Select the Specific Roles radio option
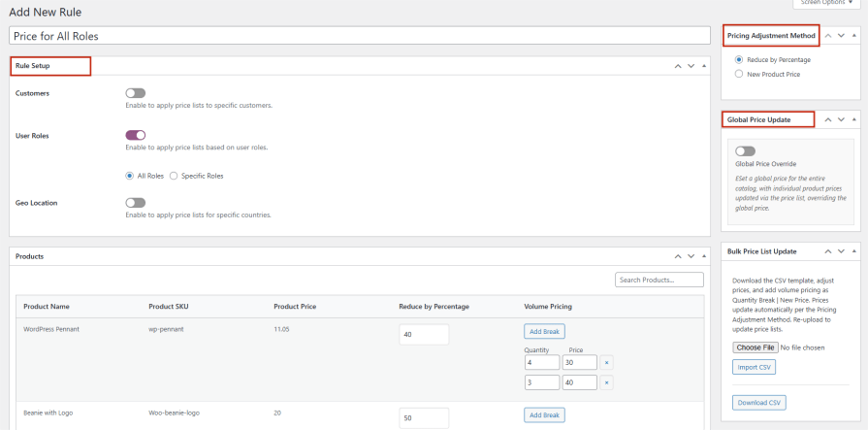 pos(174,176)
